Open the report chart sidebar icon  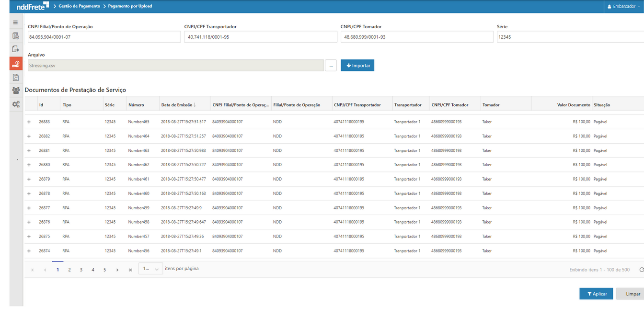[x=15, y=77]
